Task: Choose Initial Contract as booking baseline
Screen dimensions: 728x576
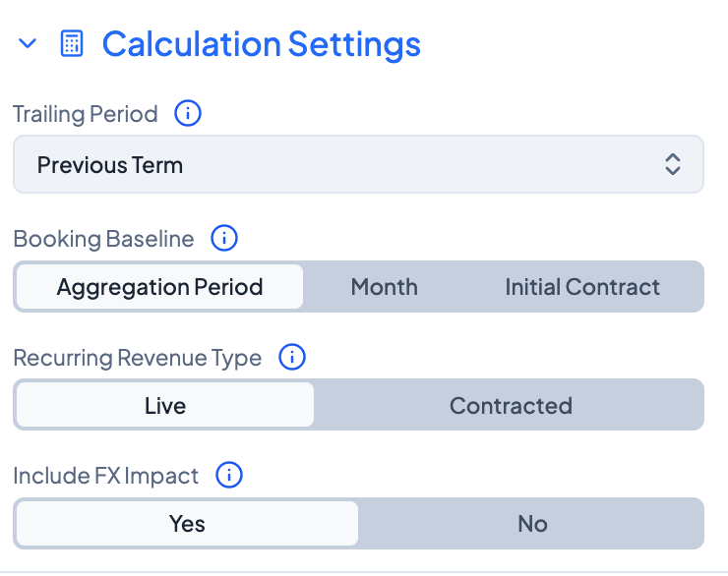Action: 582,287
